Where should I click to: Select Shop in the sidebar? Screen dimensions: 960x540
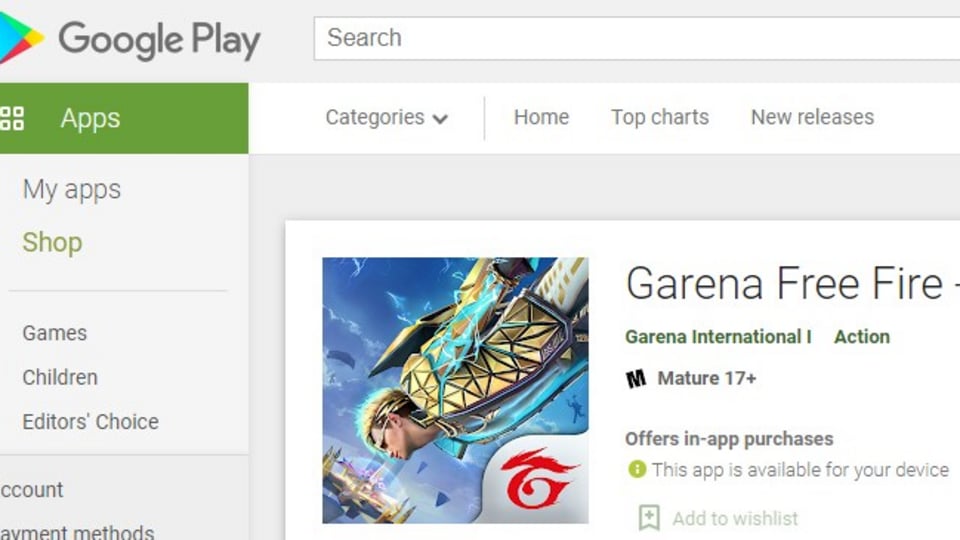pyautogui.click(x=52, y=242)
